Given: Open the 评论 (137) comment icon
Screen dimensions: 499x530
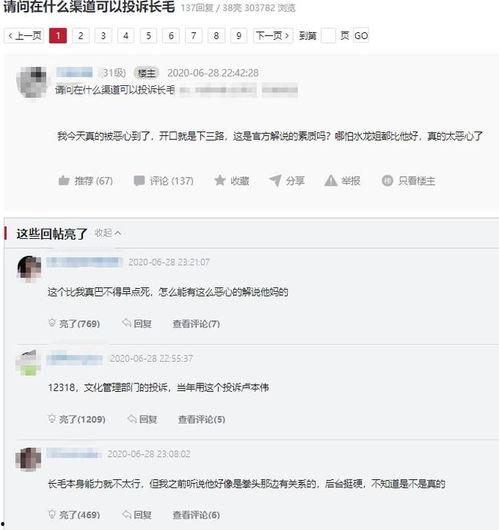Looking at the screenshot, I should point(139,181).
